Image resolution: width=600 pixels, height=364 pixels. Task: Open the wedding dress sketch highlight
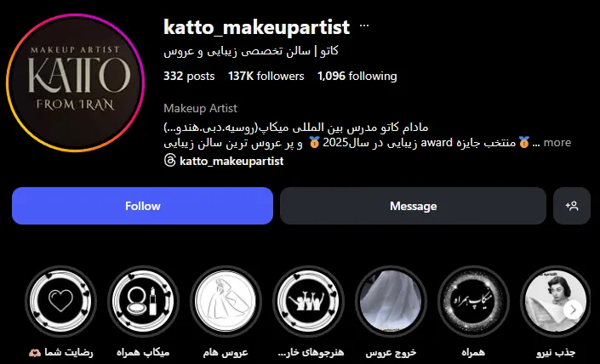click(226, 301)
